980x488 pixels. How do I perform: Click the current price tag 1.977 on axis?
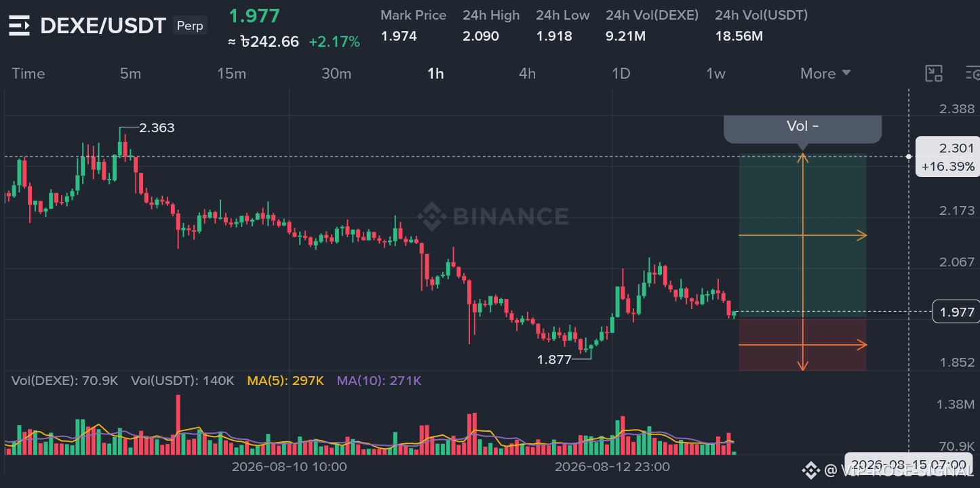click(956, 312)
